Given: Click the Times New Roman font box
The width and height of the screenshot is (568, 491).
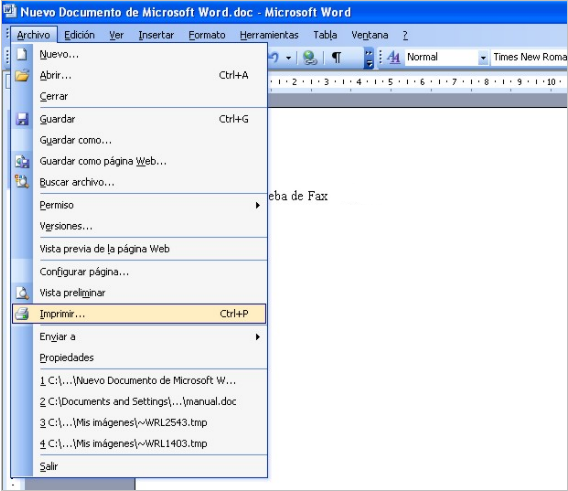Looking at the screenshot, I should coord(529,57).
